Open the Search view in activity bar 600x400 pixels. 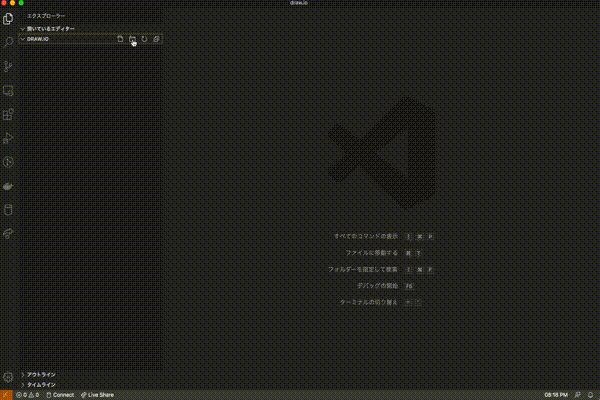pyautogui.click(x=8, y=42)
